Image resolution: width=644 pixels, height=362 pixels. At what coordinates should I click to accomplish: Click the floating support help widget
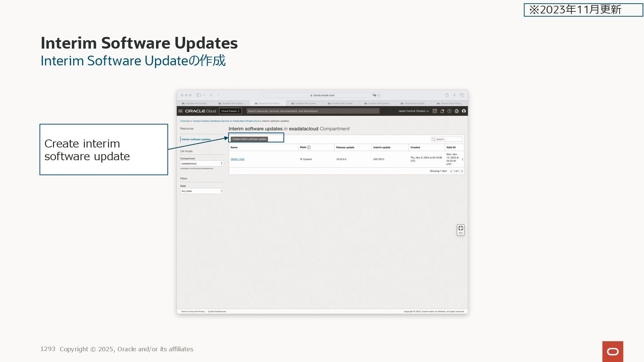pos(461,230)
